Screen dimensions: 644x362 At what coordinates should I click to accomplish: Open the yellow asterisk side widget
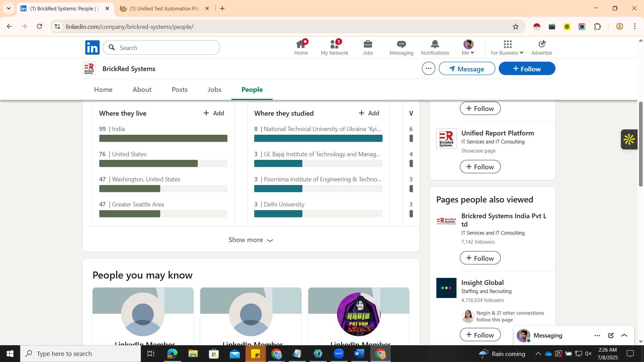tap(629, 139)
